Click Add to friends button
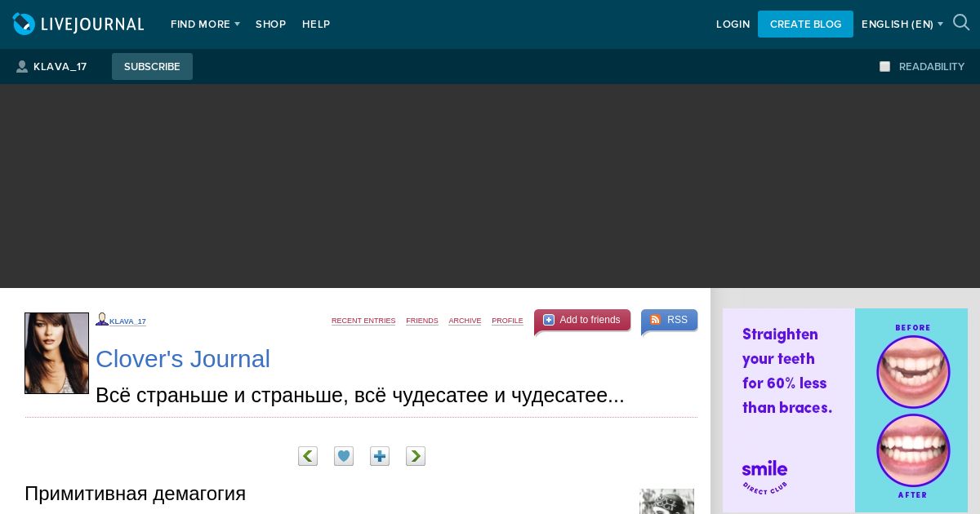Viewport: 980px width, 514px height. [x=582, y=320]
